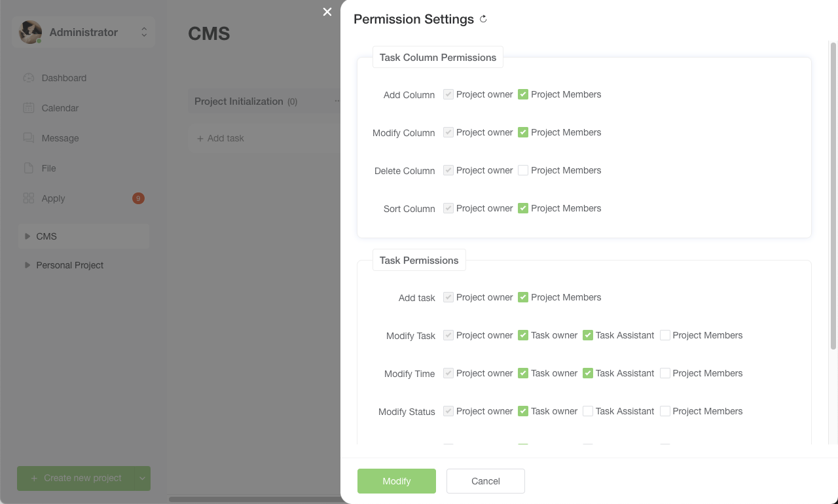Viewport: 838px width, 504px height.
Task: Open the Administrator account switcher chevrons
Action: pyautogui.click(x=144, y=32)
